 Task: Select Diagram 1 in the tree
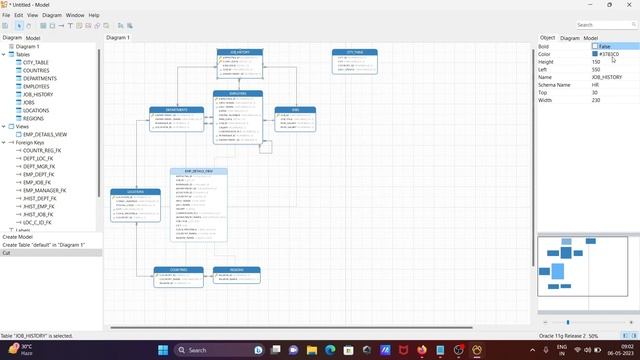tap(27, 47)
